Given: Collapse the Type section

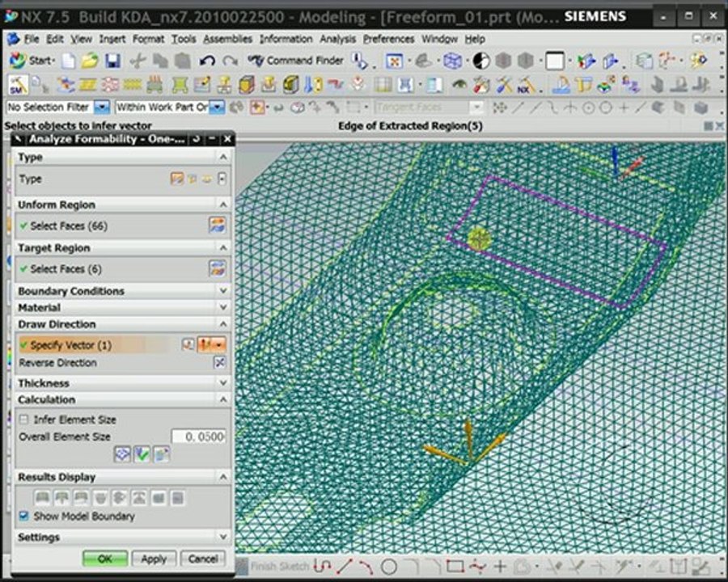Looking at the screenshot, I should [223, 157].
